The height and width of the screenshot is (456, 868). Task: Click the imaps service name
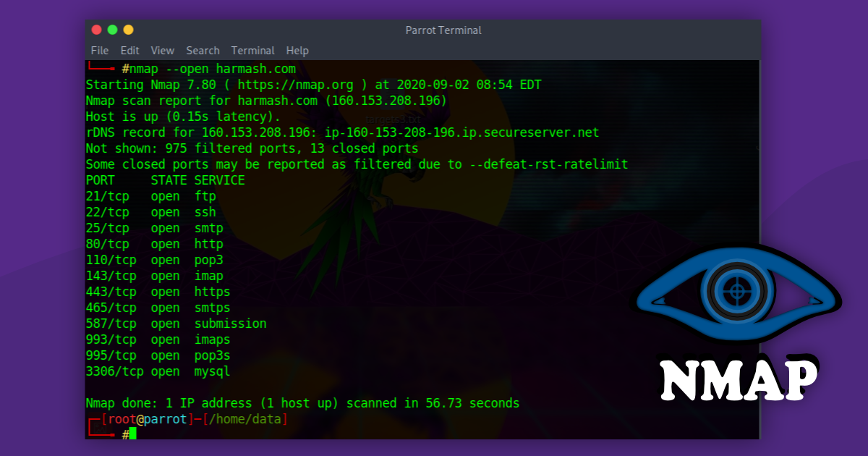coord(213,339)
